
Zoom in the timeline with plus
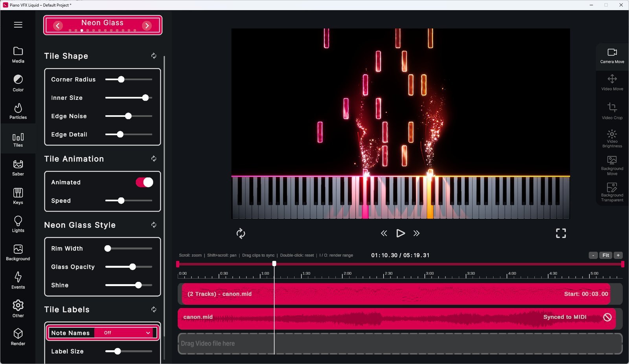click(618, 255)
